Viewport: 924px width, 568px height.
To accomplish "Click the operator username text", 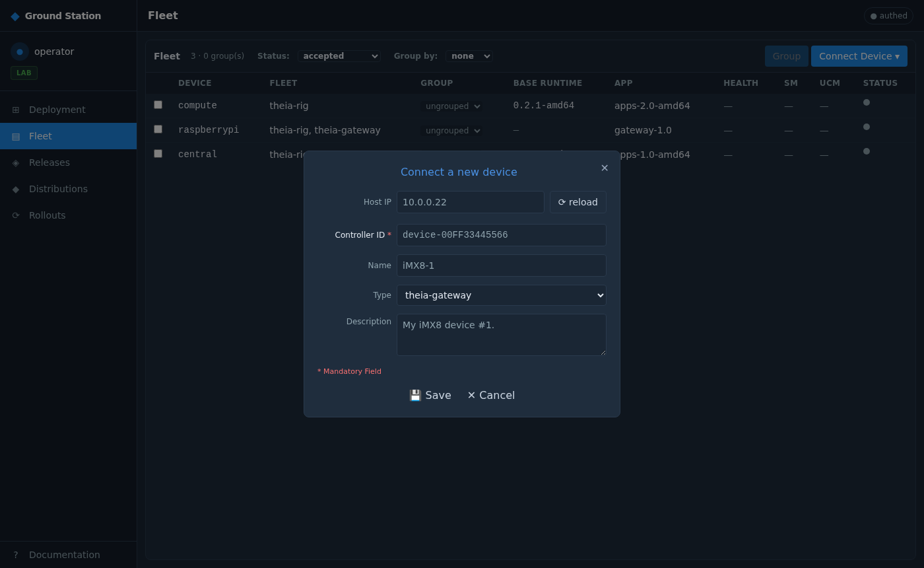I will tap(54, 52).
